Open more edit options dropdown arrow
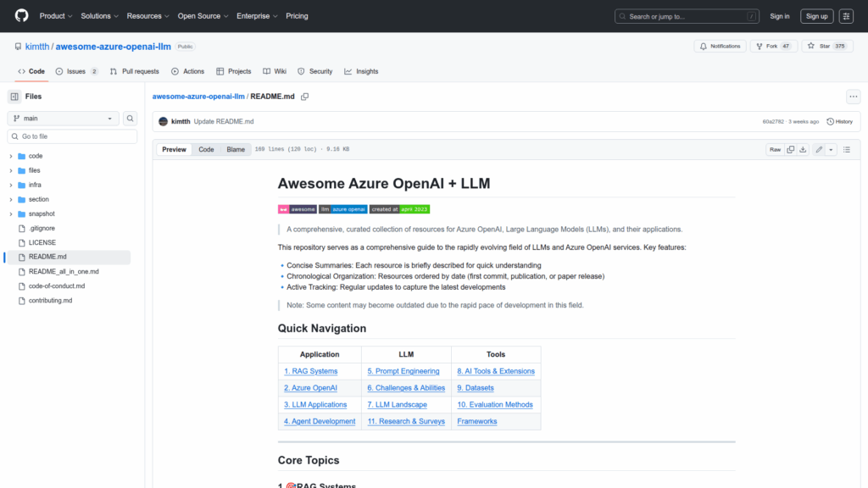This screenshot has width=868, height=488. coord(831,149)
